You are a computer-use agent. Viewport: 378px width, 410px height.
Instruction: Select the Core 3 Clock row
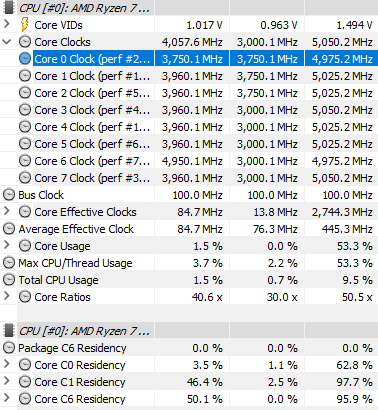[189, 110]
